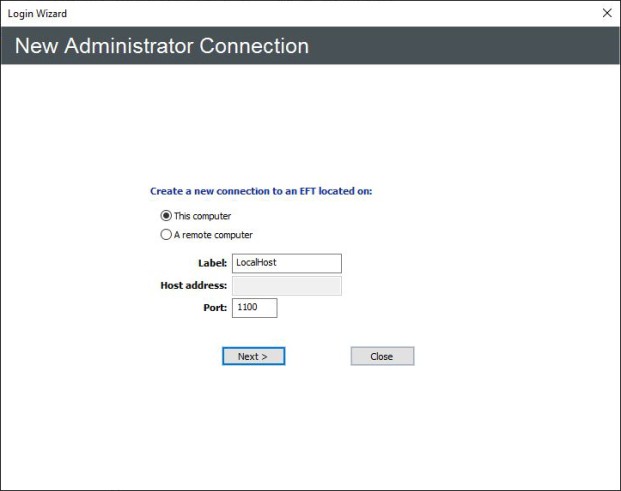Viewport: 621px width, 491px height.
Task: Close the Login Wizard with the X
Action: click(x=606, y=13)
